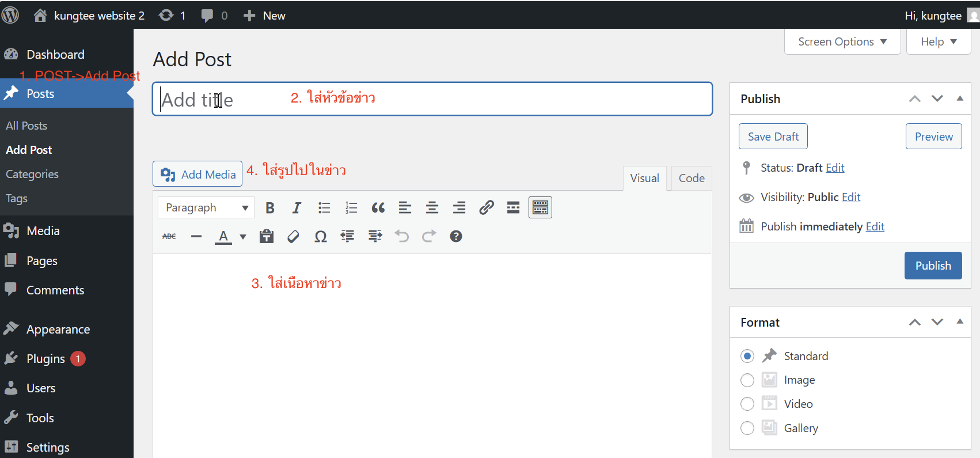The image size is (980, 458).
Task: Collapse the Publish panel with triangle toggle
Action: click(x=960, y=99)
